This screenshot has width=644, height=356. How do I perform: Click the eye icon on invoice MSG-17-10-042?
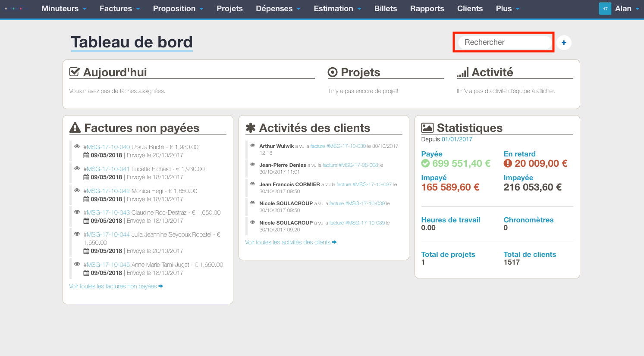pyautogui.click(x=77, y=190)
